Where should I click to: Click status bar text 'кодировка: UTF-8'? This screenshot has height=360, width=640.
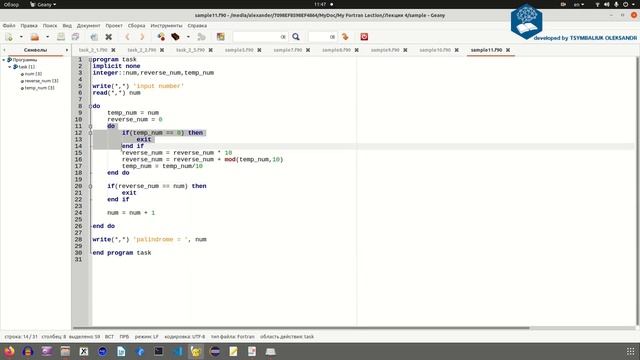click(184, 337)
